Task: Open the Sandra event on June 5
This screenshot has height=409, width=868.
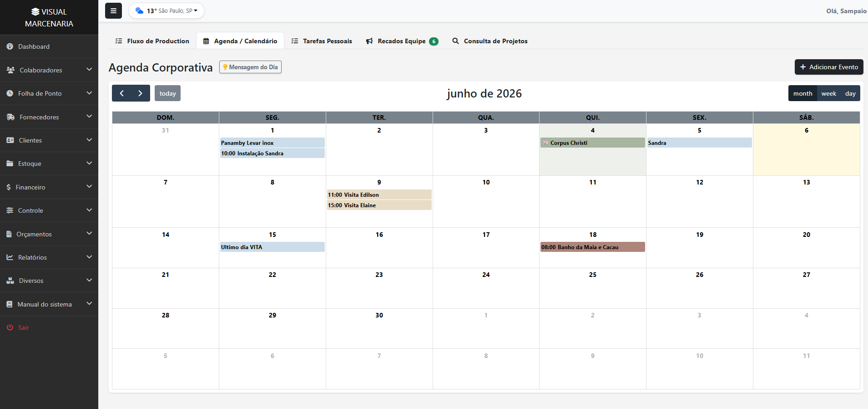Action: coord(699,143)
